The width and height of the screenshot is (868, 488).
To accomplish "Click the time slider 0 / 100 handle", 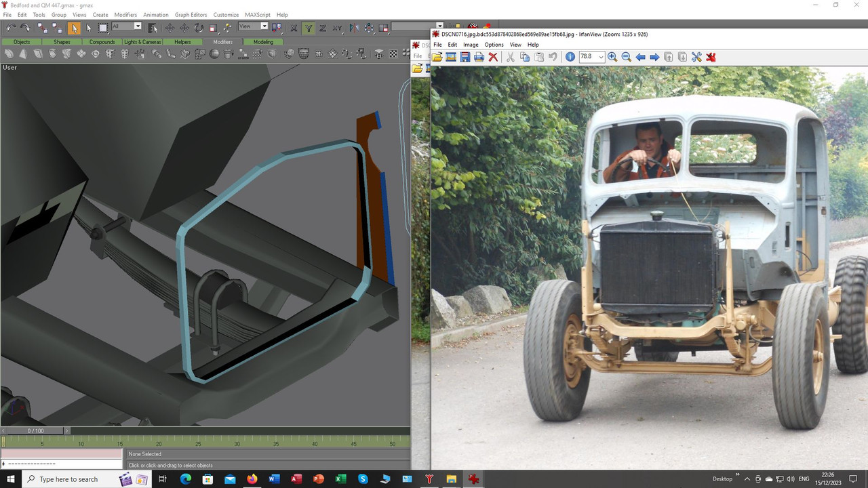I will [35, 431].
